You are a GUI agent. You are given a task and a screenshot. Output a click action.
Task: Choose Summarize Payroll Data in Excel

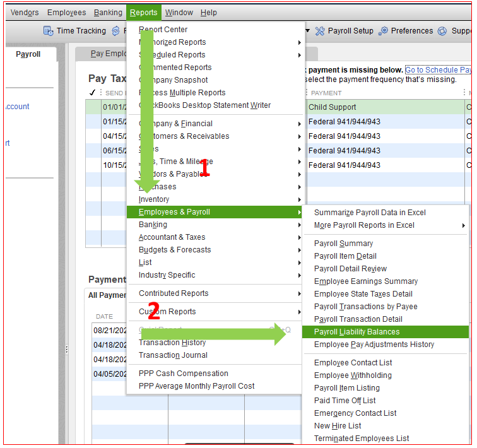[x=370, y=213]
